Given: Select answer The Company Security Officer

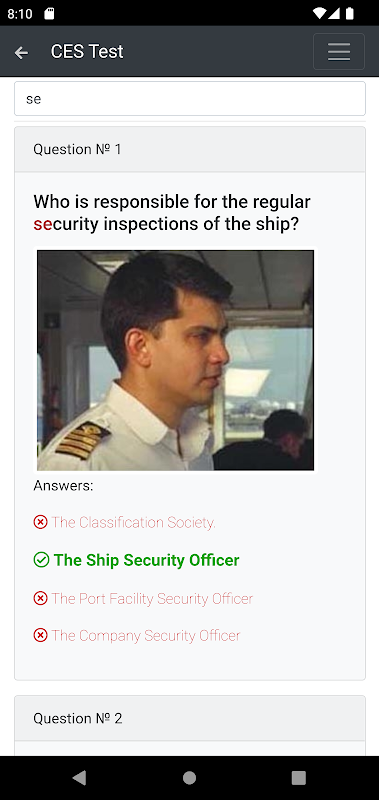Looking at the screenshot, I should (145, 635).
